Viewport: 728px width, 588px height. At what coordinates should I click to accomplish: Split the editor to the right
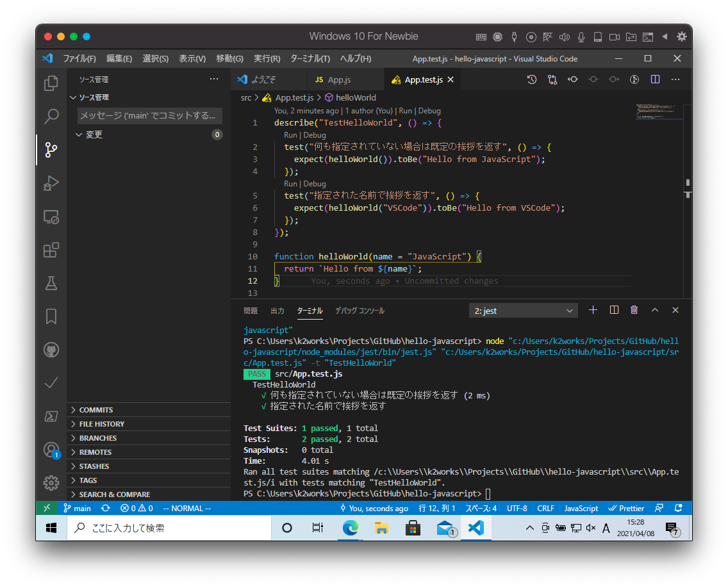pos(655,79)
